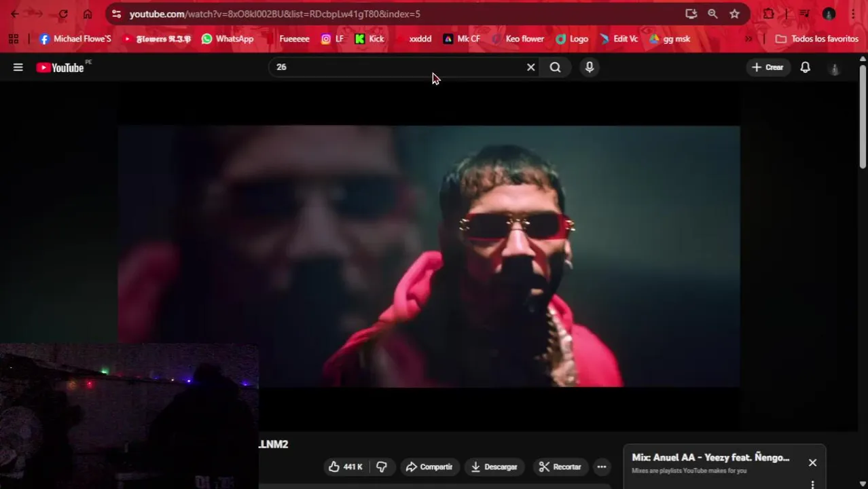Clear the search field with the X
This screenshot has height=489, width=868.
tap(531, 67)
